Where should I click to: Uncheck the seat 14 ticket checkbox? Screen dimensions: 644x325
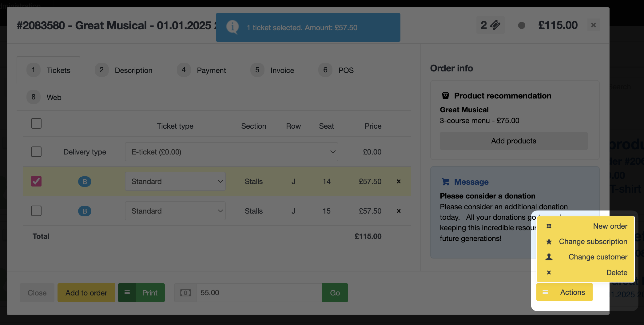click(x=36, y=181)
